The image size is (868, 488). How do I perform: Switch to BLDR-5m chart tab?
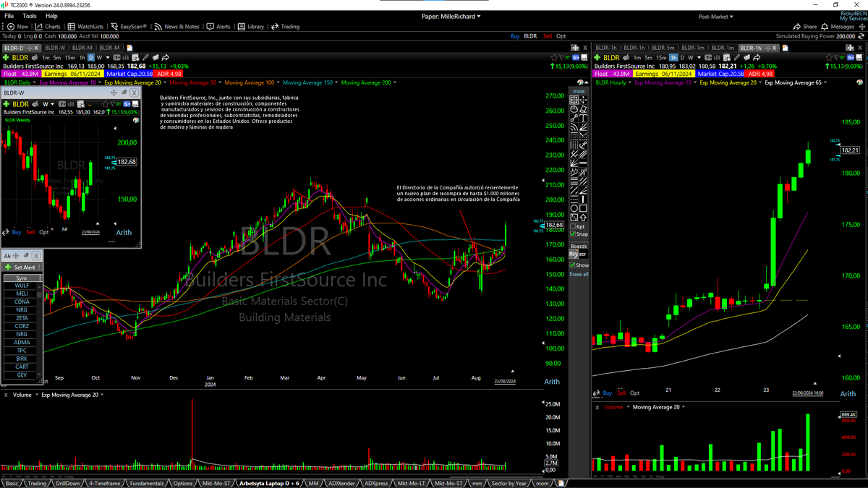click(x=664, y=48)
